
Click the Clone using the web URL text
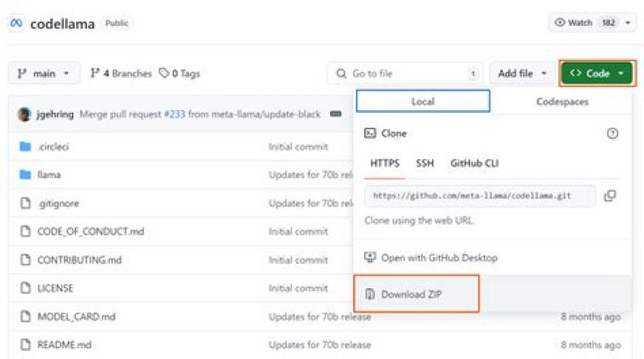tap(419, 220)
